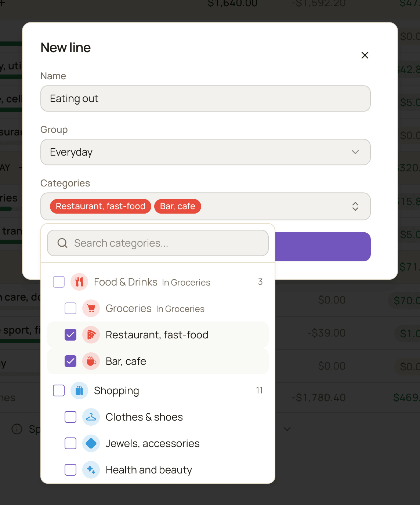
Task: Click the Restaurant pizza slice icon
Action: click(x=91, y=335)
